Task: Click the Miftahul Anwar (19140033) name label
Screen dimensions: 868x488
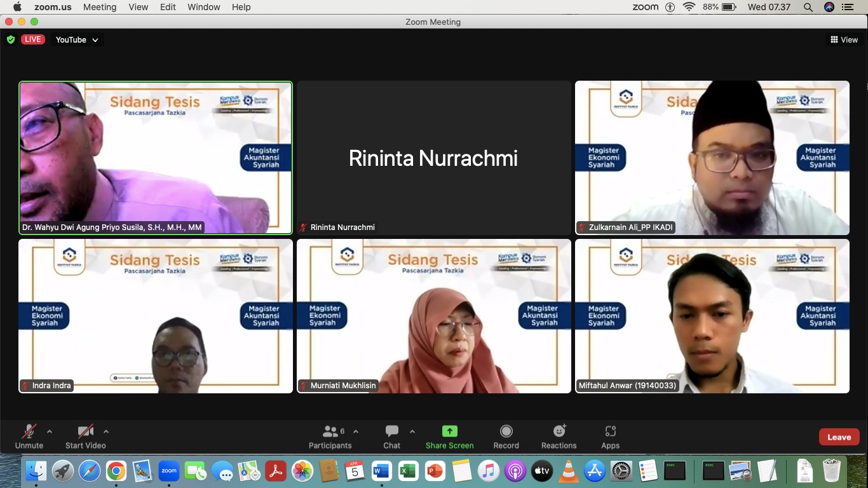Action: click(628, 386)
